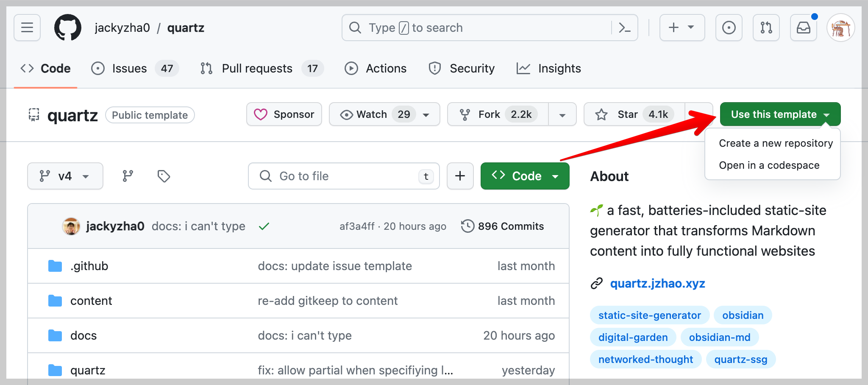
Task: Fork the repository
Action: [498, 114]
